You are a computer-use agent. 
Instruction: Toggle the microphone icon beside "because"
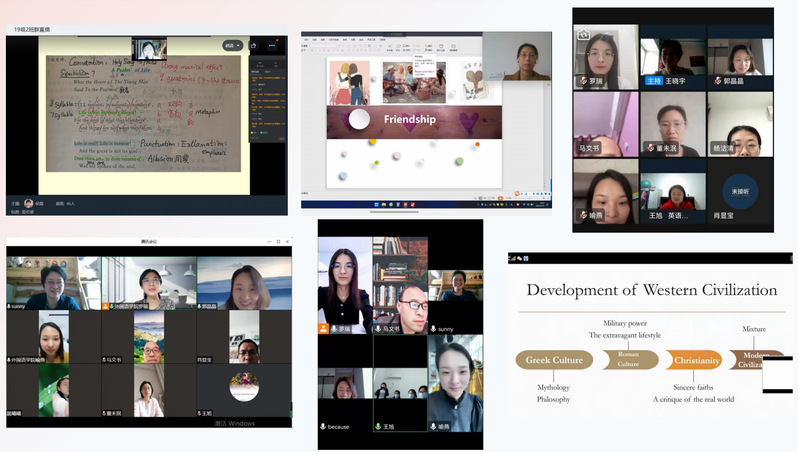[323, 427]
